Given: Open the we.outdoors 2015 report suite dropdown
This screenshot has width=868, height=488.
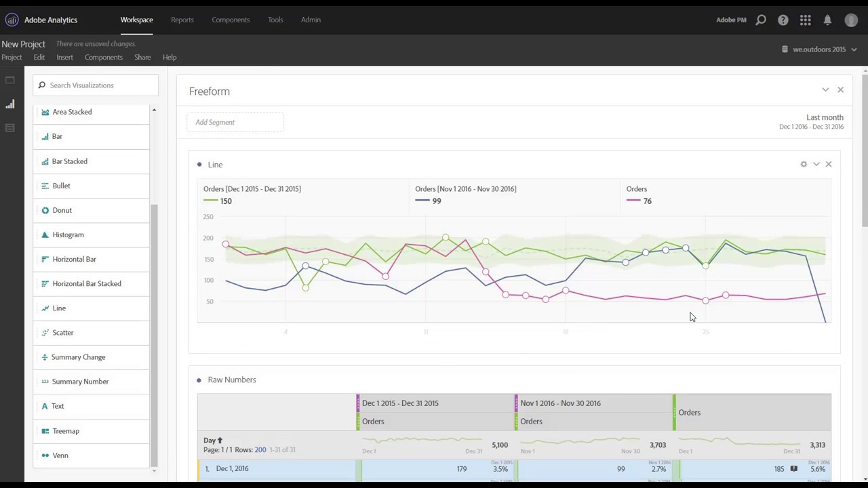Looking at the screenshot, I should tap(819, 49).
